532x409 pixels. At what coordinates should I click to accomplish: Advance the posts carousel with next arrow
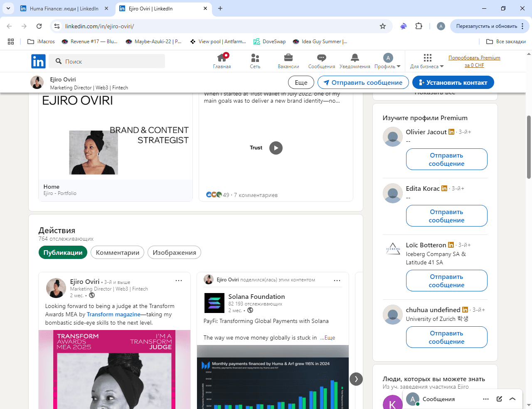(x=356, y=379)
